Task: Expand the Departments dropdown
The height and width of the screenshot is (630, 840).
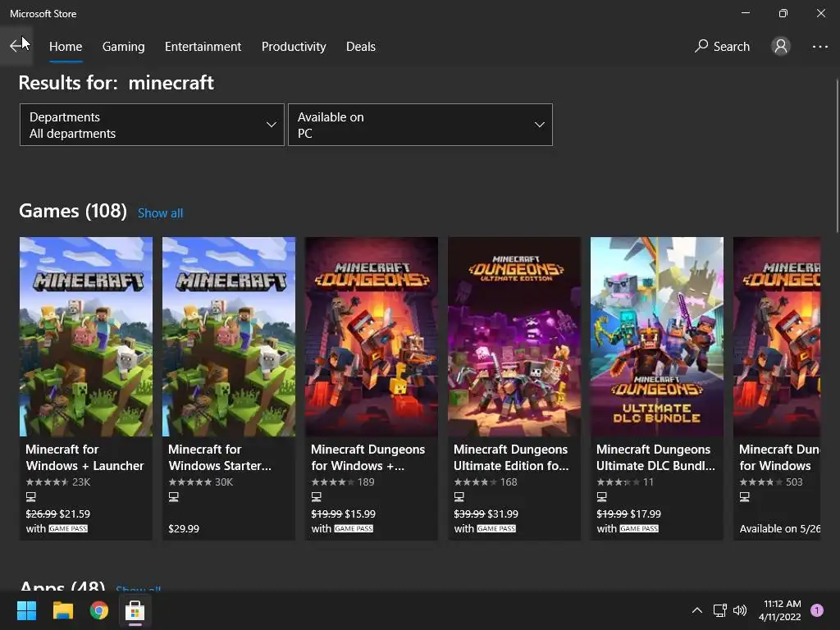Action: 152,125
